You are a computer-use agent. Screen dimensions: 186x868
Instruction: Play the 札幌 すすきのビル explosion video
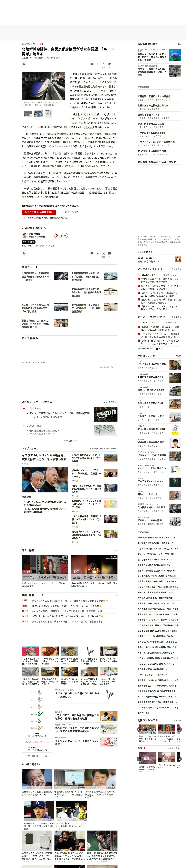pyautogui.click(x=45, y=568)
